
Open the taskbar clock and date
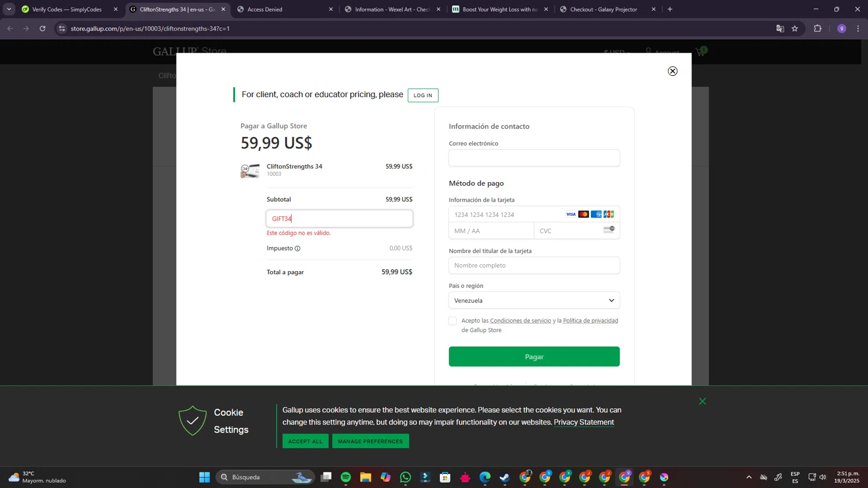point(848,477)
